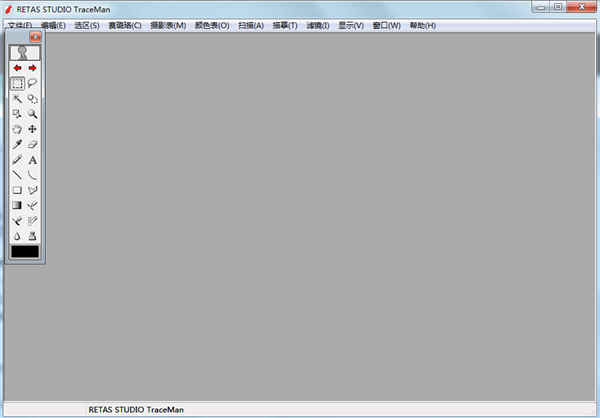This screenshot has height=418, width=600.
Task: Open the 窗口(W) menu
Action: pyautogui.click(x=386, y=26)
